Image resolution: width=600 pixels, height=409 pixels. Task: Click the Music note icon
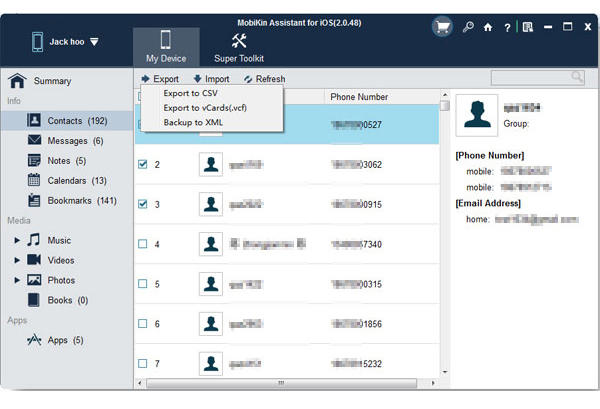coord(34,240)
